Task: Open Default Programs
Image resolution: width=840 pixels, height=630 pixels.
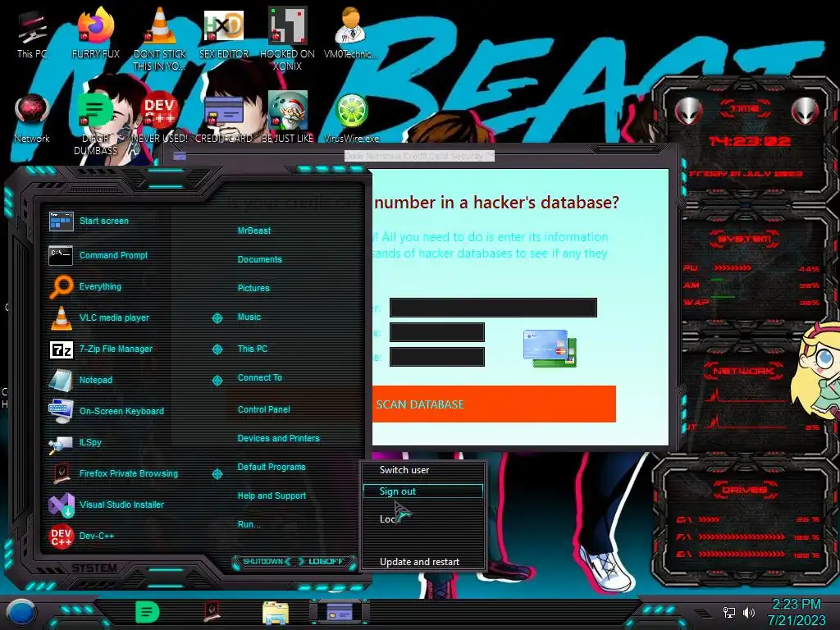Action: click(x=271, y=467)
